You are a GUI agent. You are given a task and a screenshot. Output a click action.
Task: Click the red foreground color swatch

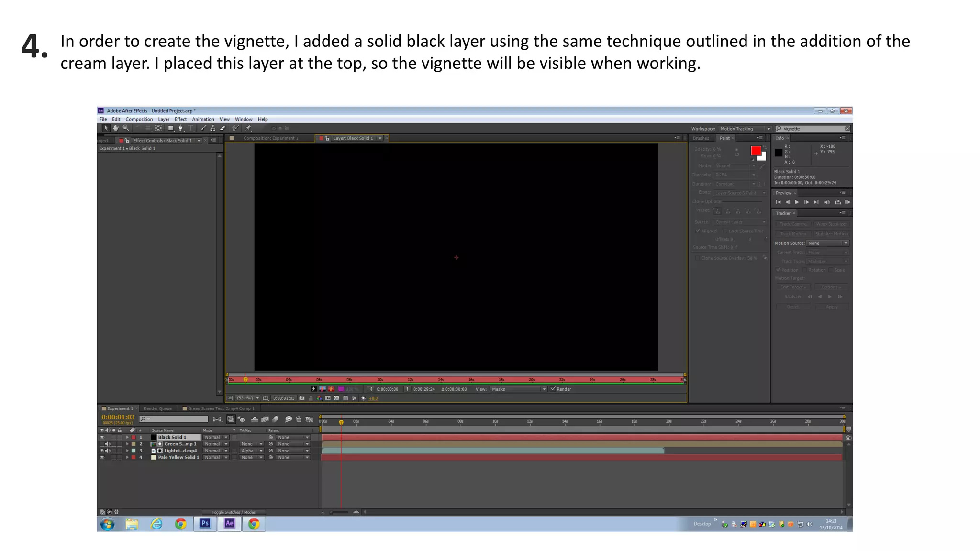pyautogui.click(x=756, y=151)
